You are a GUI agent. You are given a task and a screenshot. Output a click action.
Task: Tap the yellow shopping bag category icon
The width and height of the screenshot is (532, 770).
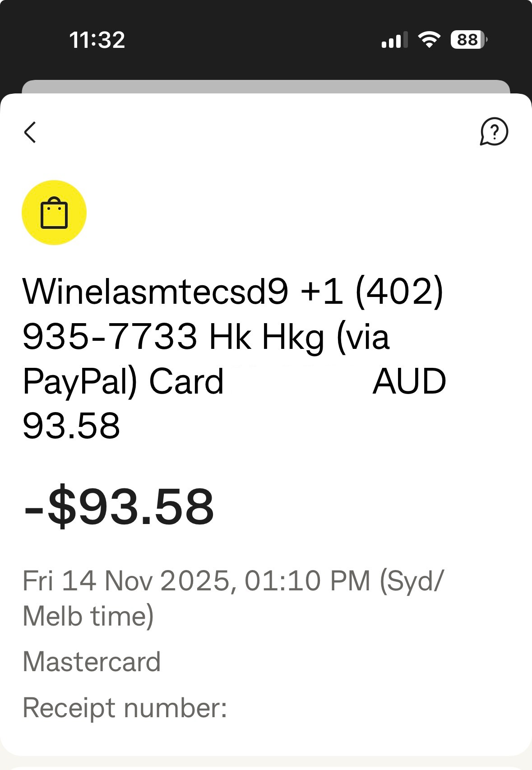[54, 213]
